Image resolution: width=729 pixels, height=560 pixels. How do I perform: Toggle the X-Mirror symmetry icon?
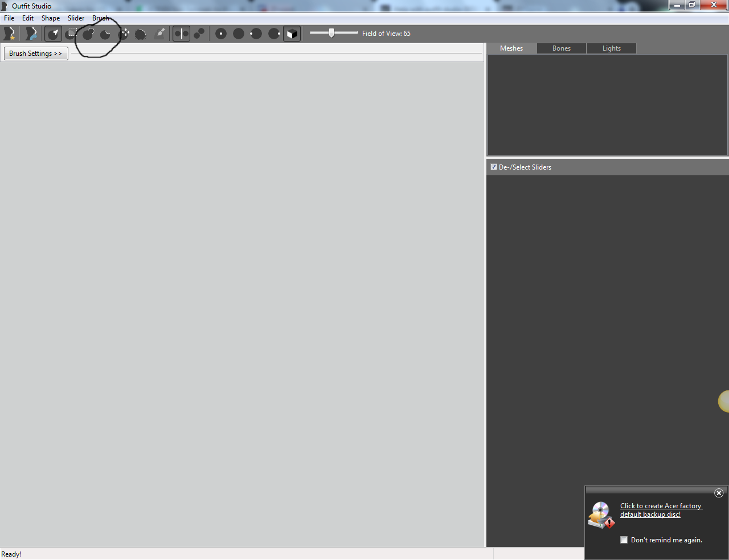[x=181, y=34]
